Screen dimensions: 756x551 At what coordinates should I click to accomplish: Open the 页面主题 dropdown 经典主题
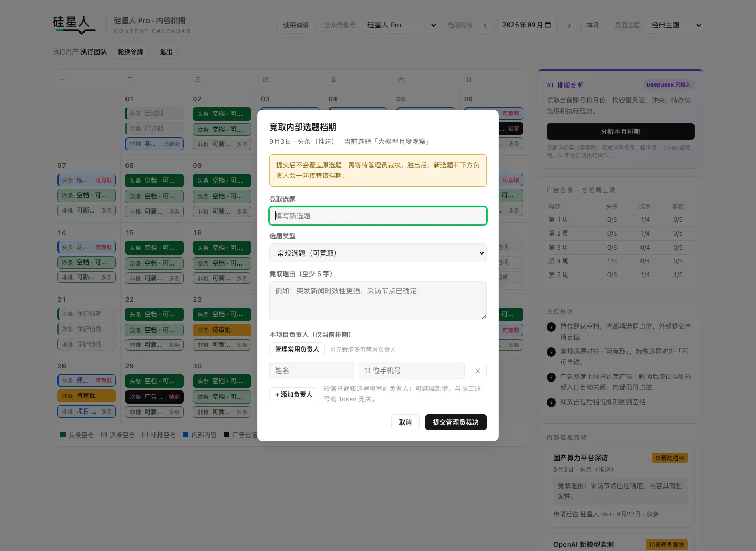coord(674,25)
